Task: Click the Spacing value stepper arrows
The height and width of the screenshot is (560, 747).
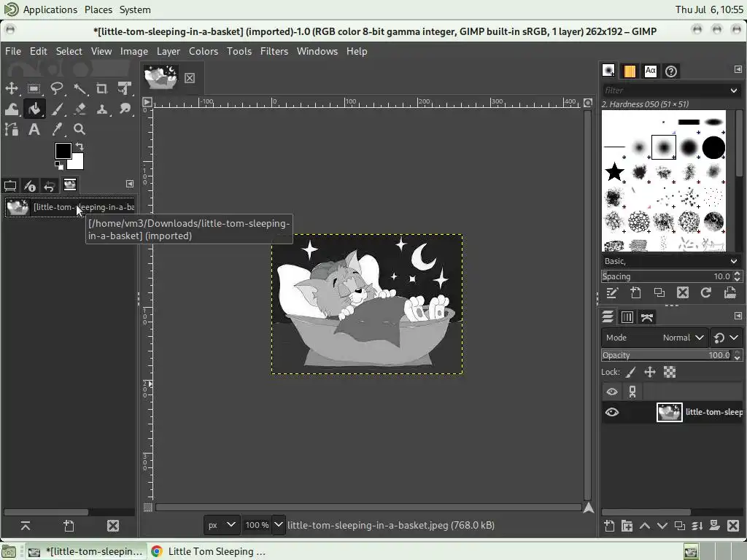Action: coord(737,276)
